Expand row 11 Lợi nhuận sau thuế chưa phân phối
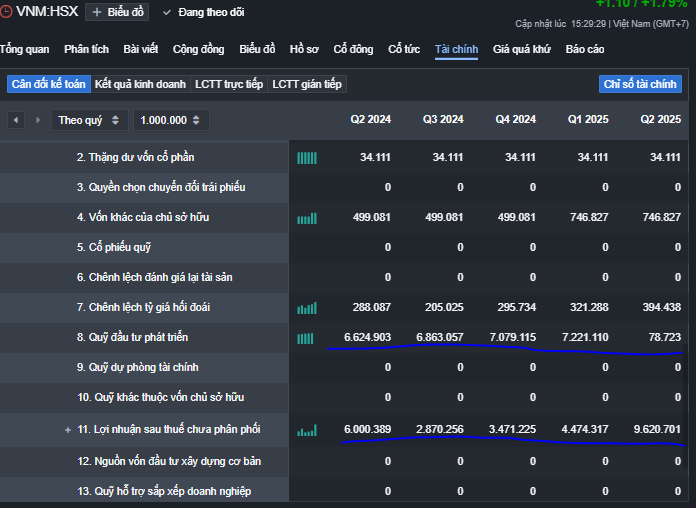This screenshot has height=508, width=696. pyautogui.click(x=68, y=430)
